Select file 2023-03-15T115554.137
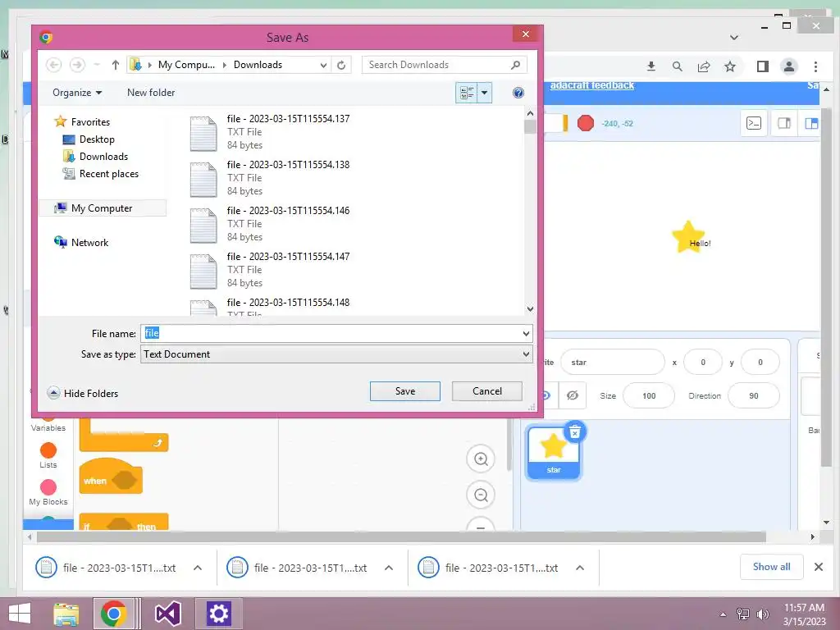 pos(270,132)
